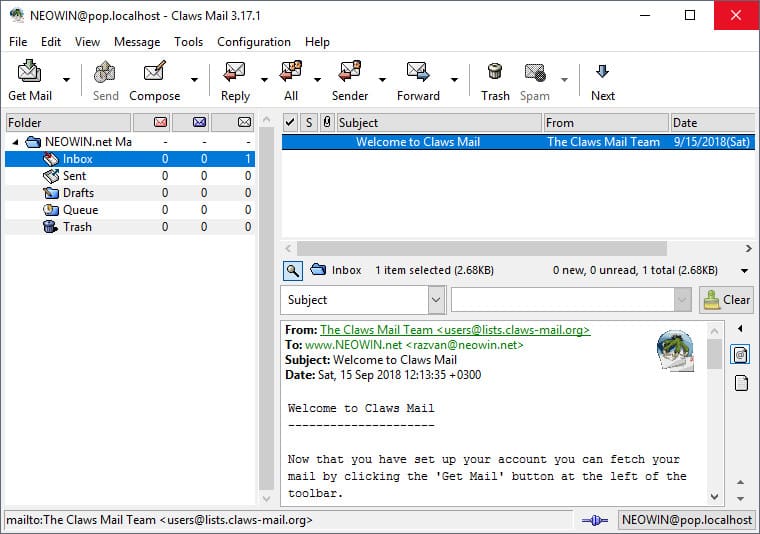Sort messages by Date column
760x534 pixels.
(712, 123)
